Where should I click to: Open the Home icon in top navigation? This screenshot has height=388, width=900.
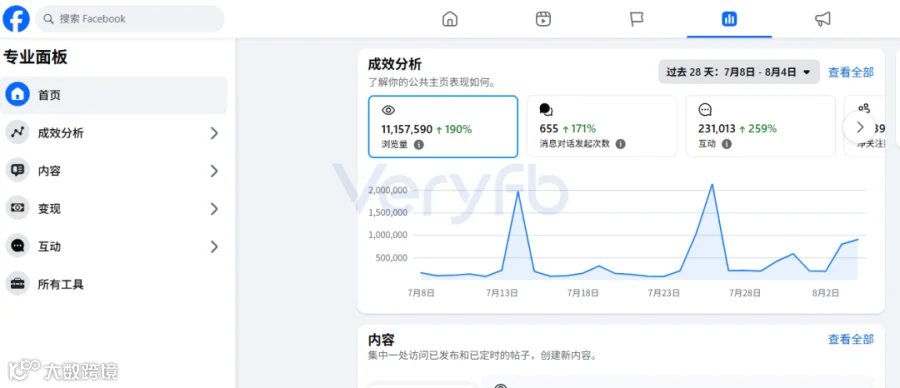tap(450, 19)
